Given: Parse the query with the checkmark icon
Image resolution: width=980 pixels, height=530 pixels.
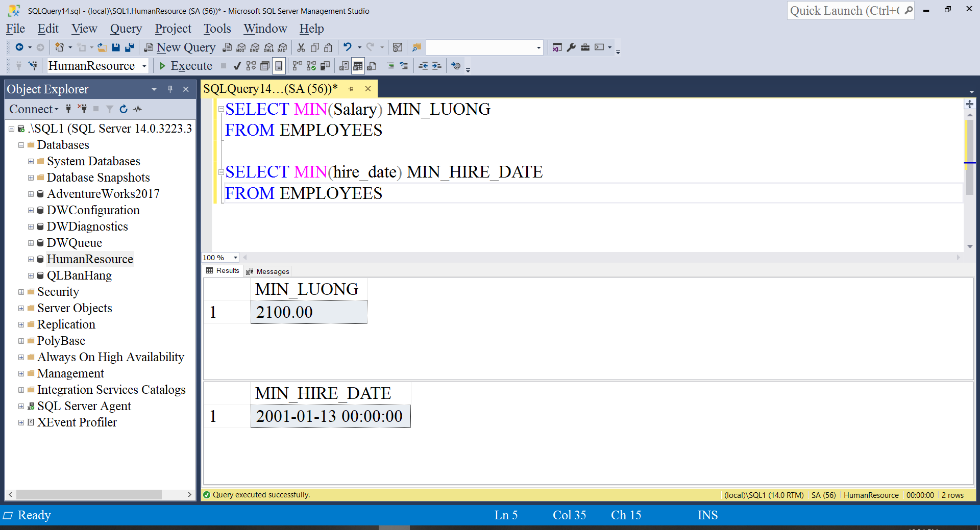Looking at the screenshot, I should pos(237,66).
